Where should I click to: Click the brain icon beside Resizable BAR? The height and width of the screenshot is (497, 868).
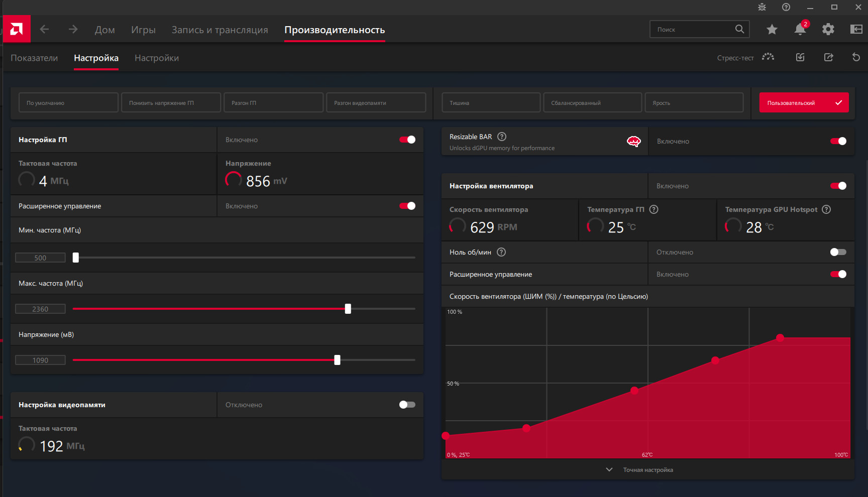tap(634, 141)
